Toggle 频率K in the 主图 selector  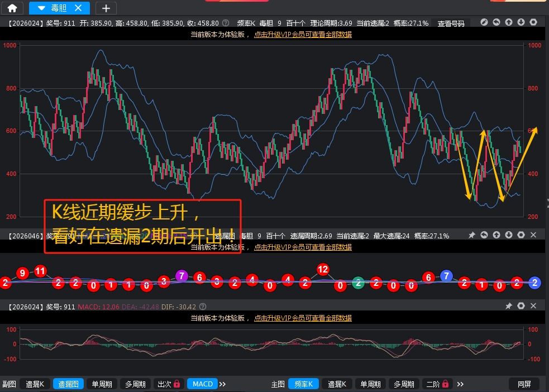(303, 384)
